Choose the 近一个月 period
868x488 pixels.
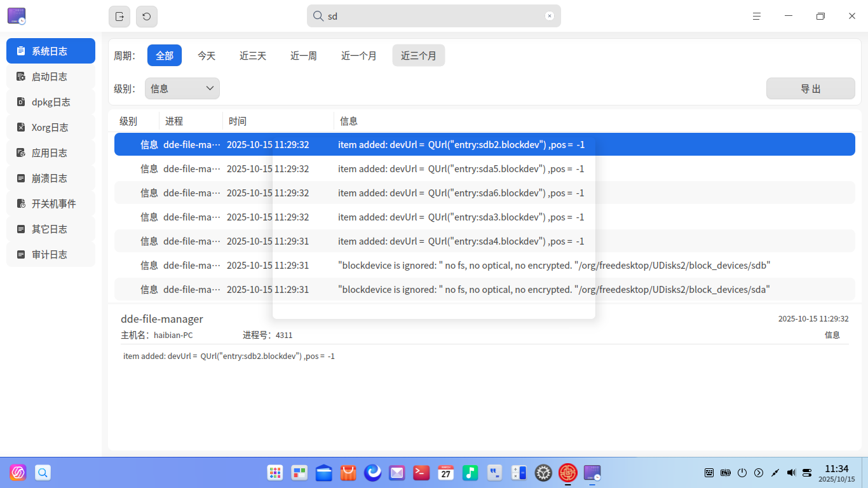click(359, 55)
